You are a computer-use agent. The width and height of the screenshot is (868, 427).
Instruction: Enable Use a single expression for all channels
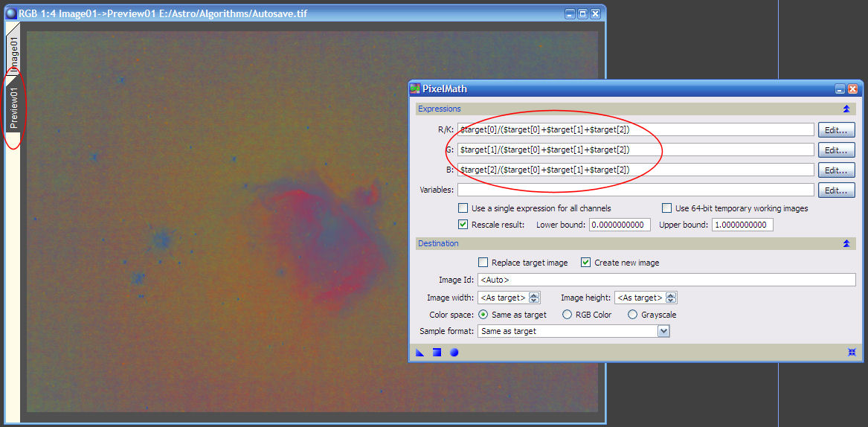463,208
